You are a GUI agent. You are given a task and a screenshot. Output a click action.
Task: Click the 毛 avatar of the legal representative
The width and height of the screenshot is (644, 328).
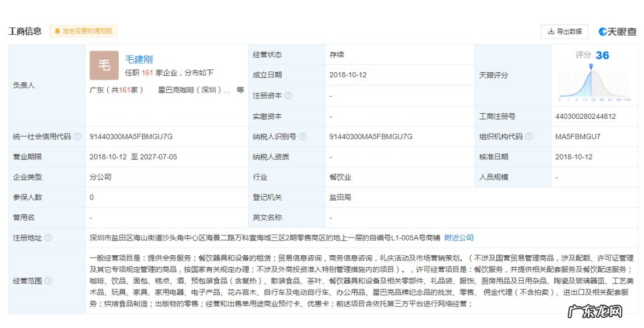tap(103, 66)
